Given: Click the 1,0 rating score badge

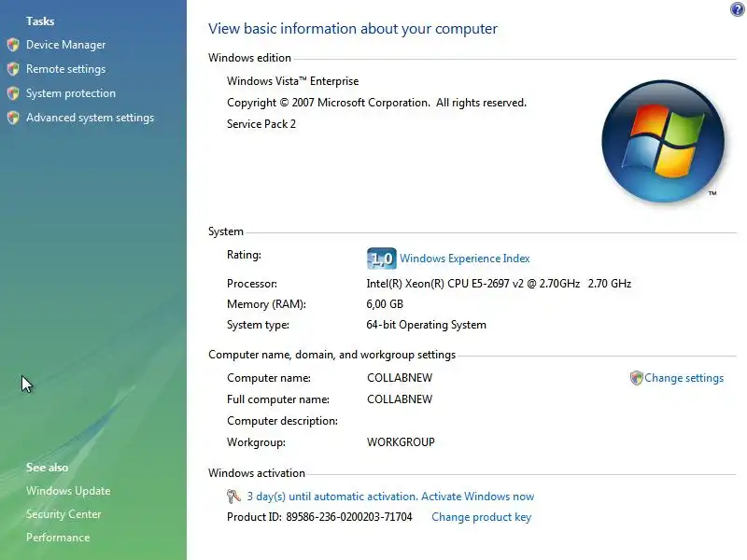Looking at the screenshot, I should tap(381, 259).
